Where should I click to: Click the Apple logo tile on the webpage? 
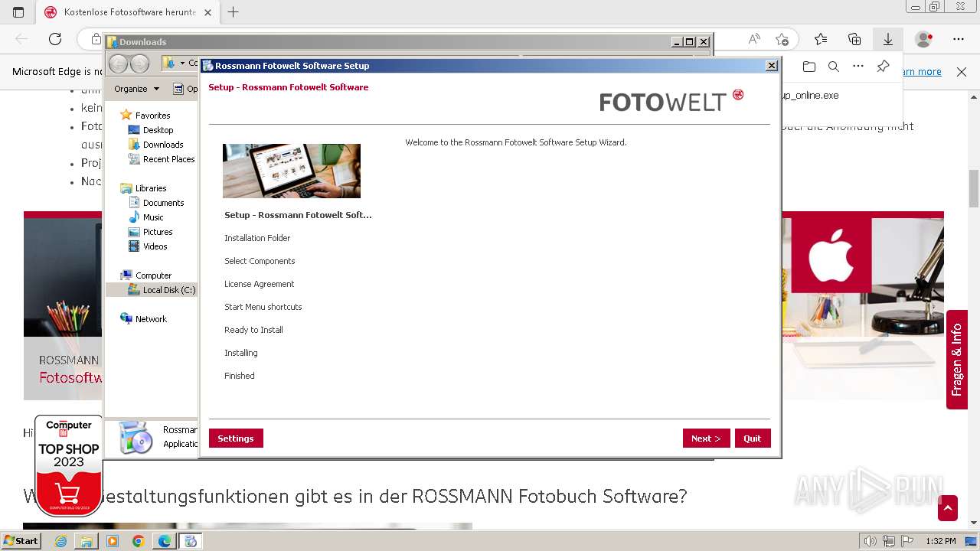831,255
